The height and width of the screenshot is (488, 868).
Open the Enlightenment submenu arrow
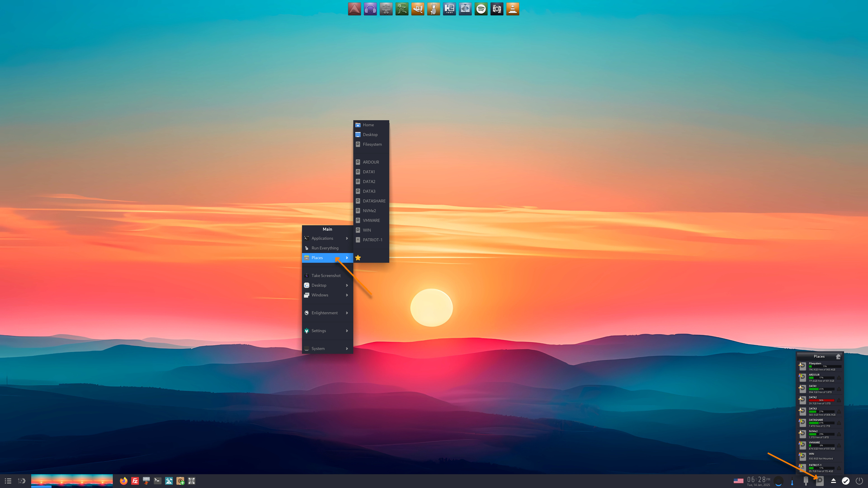(x=347, y=313)
